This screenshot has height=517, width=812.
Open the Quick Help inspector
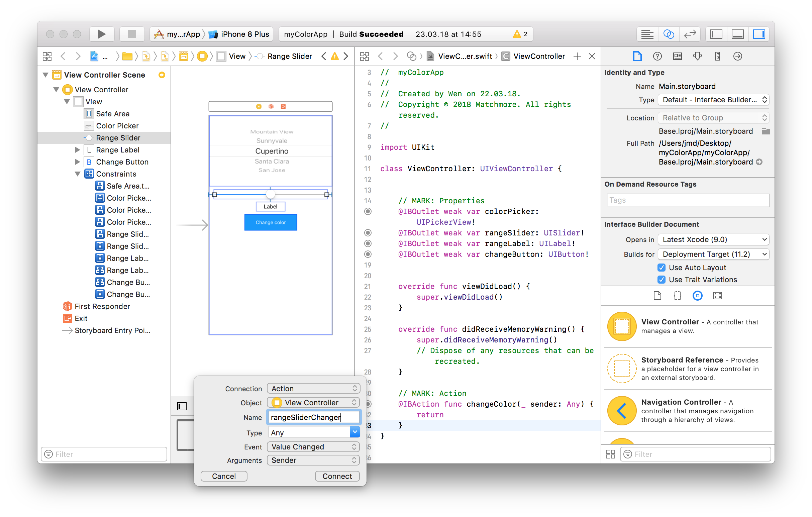click(657, 56)
